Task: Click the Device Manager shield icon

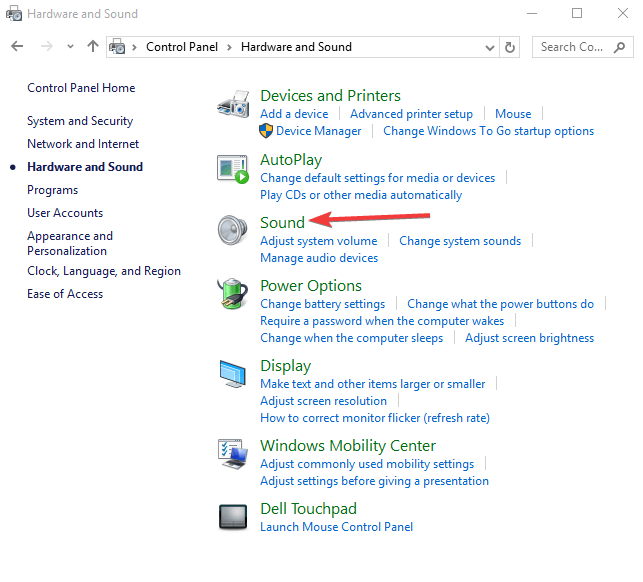Action: tap(266, 131)
